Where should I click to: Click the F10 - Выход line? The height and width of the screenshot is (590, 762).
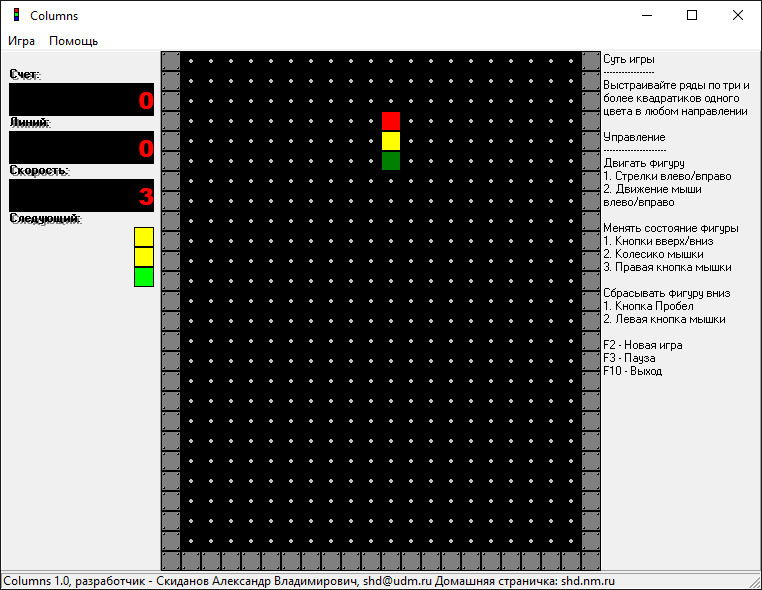point(632,371)
